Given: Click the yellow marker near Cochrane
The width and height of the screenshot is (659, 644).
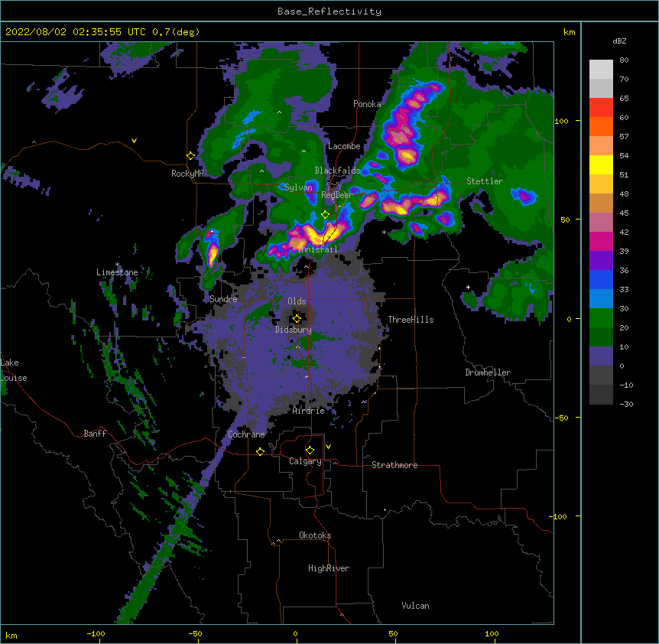Looking at the screenshot, I should [x=260, y=451].
